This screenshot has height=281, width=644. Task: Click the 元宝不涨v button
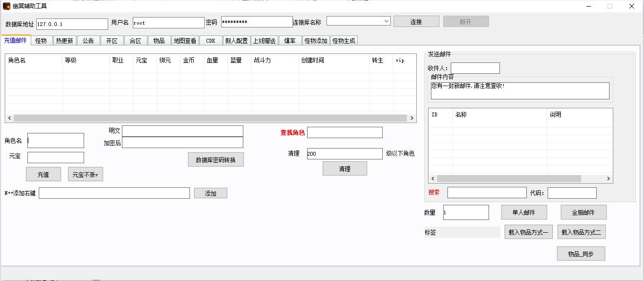(85, 175)
